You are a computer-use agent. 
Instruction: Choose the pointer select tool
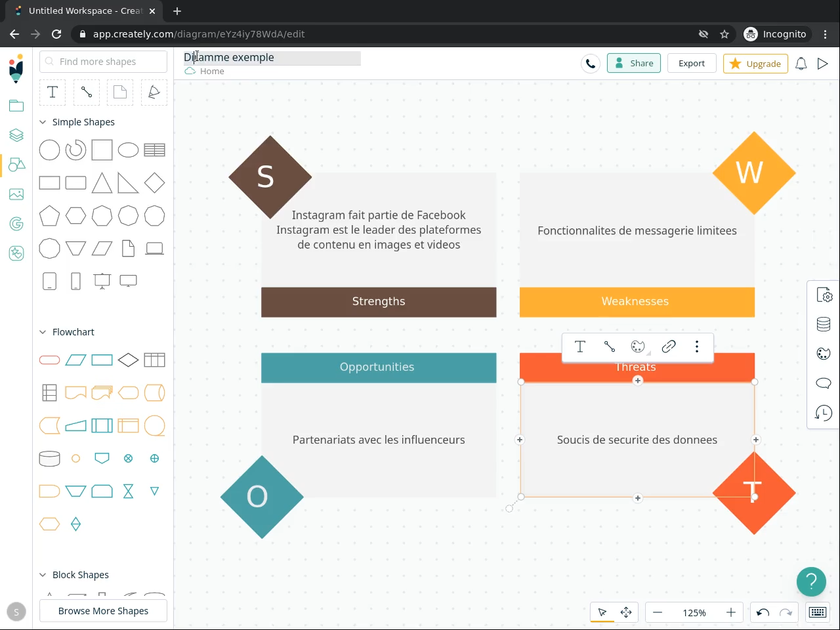(602, 612)
